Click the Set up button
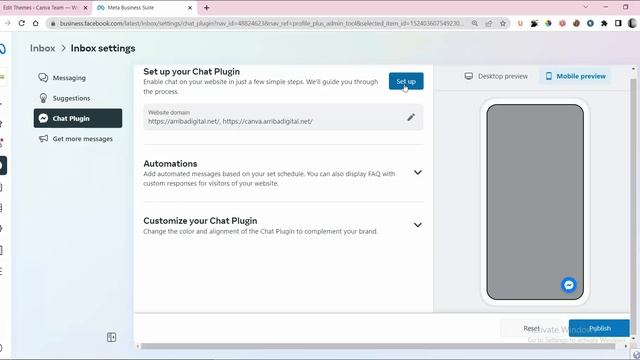This screenshot has height=360, width=640. tap(406, 81)
